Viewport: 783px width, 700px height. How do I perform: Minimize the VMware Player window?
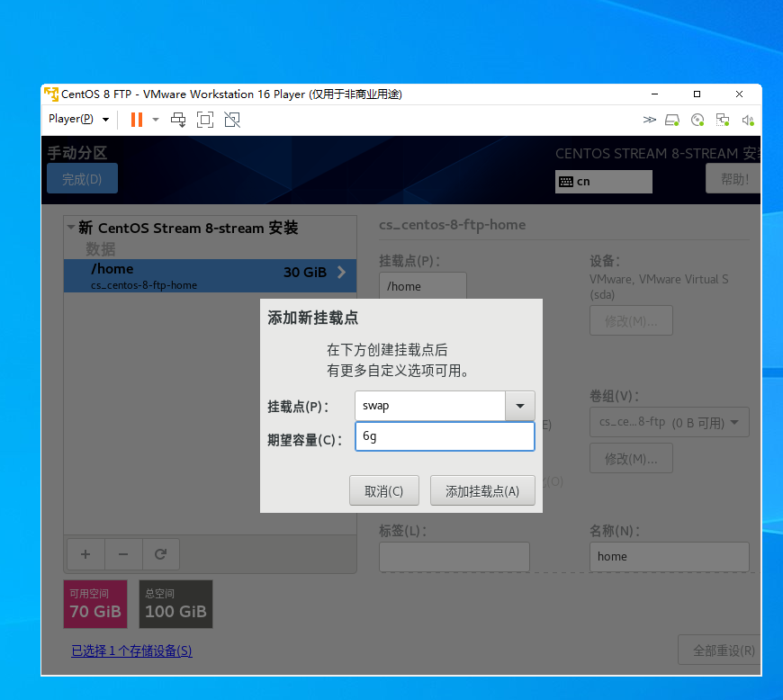[654, 94]
